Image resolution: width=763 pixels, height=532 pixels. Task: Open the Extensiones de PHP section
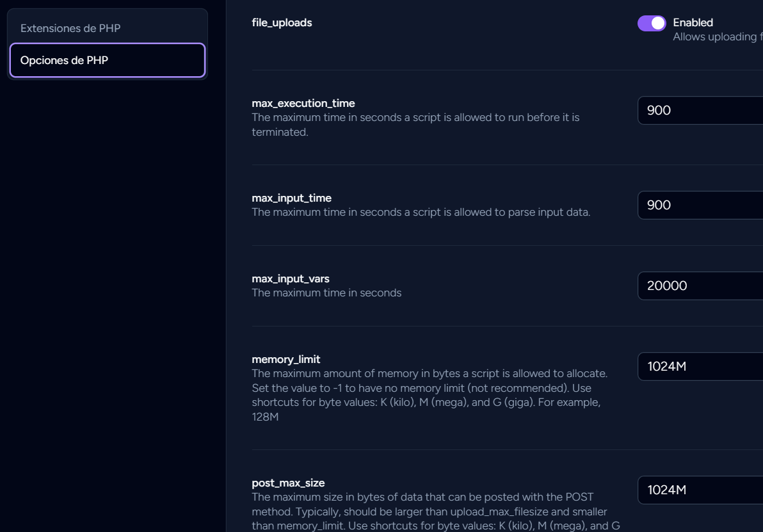click(70, 28)
